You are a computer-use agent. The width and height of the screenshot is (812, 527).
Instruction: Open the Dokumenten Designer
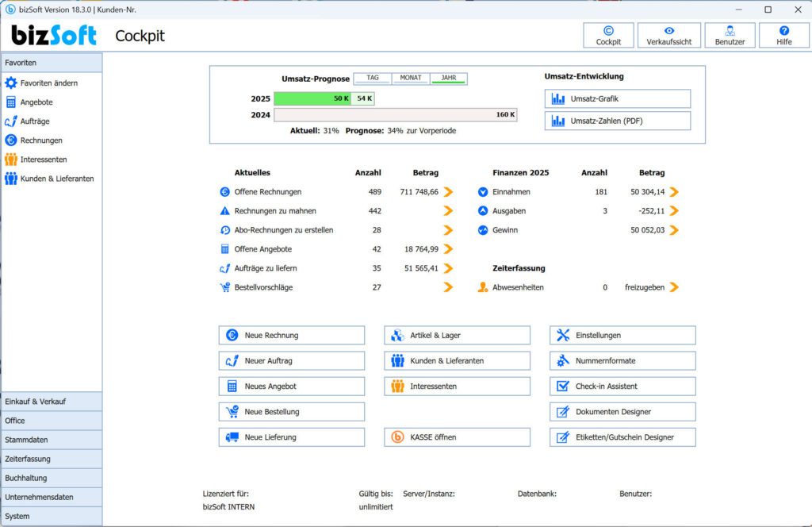pos(622,412)
